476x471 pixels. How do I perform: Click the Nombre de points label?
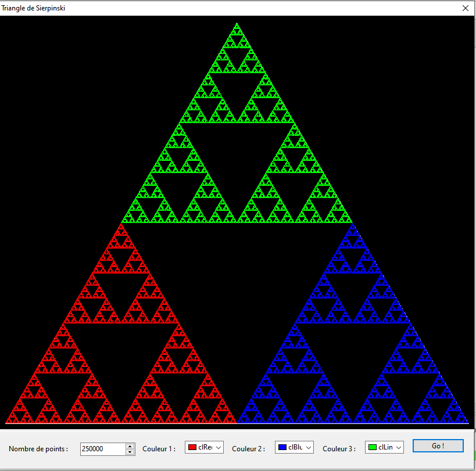tap(38, 449)
